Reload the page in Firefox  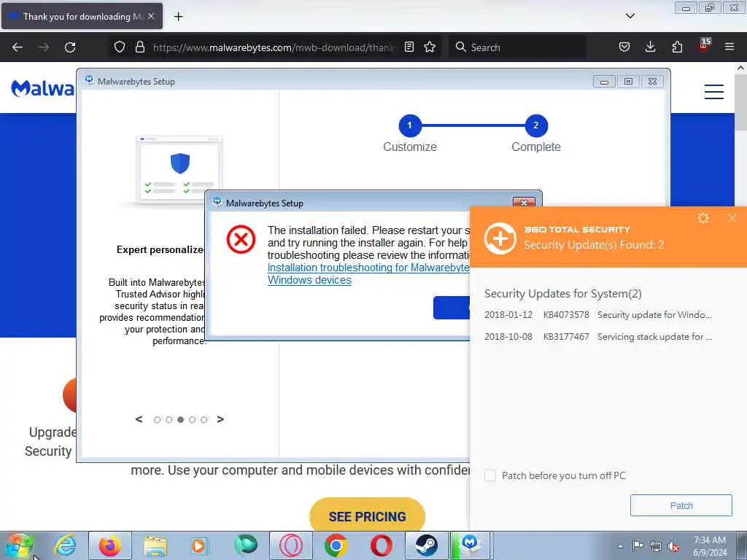click(70, 47)
